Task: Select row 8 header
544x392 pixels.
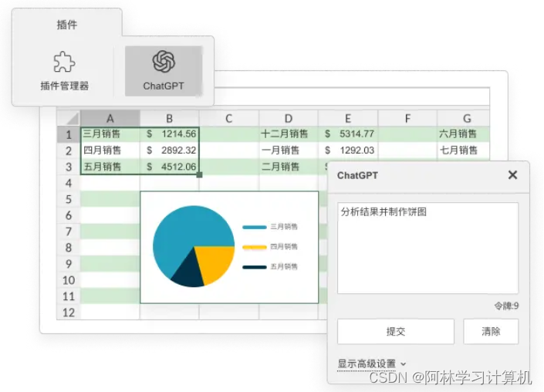Action: click(69, 248)
